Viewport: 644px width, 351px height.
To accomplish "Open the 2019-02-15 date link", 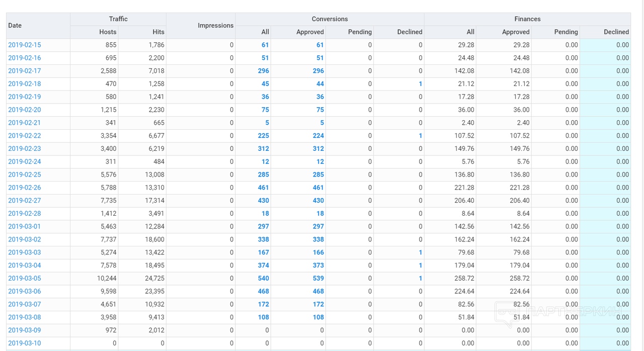I will pyautogui.click(x=24, y=45).
